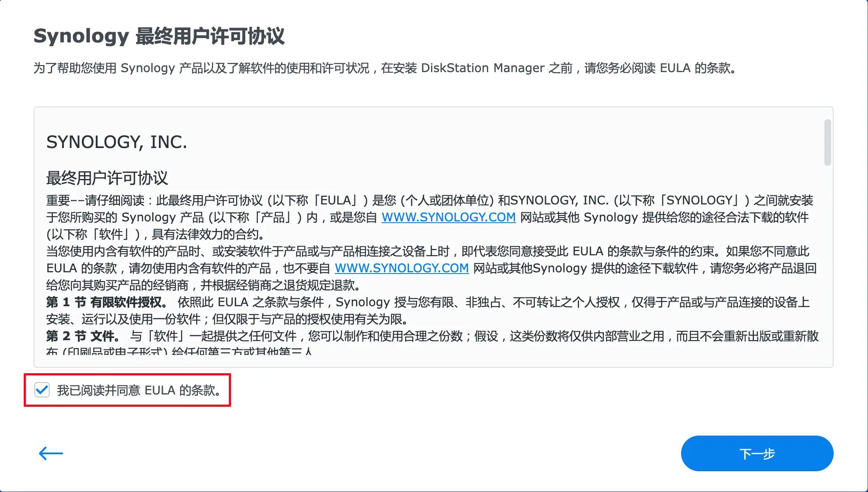
Task: Click the 第 2 节 文件 section title
Action: point(83,336)
